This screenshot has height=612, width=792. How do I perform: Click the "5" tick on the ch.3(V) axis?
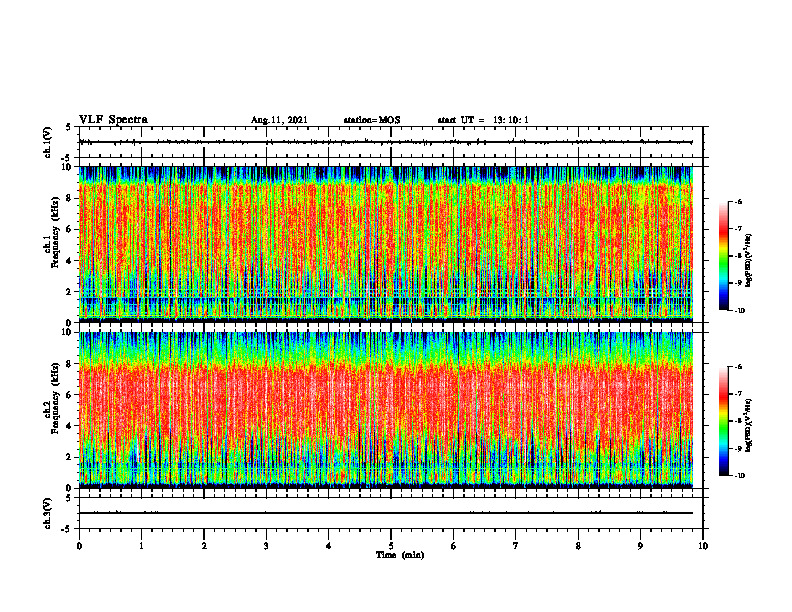click(x=69, y=498)
